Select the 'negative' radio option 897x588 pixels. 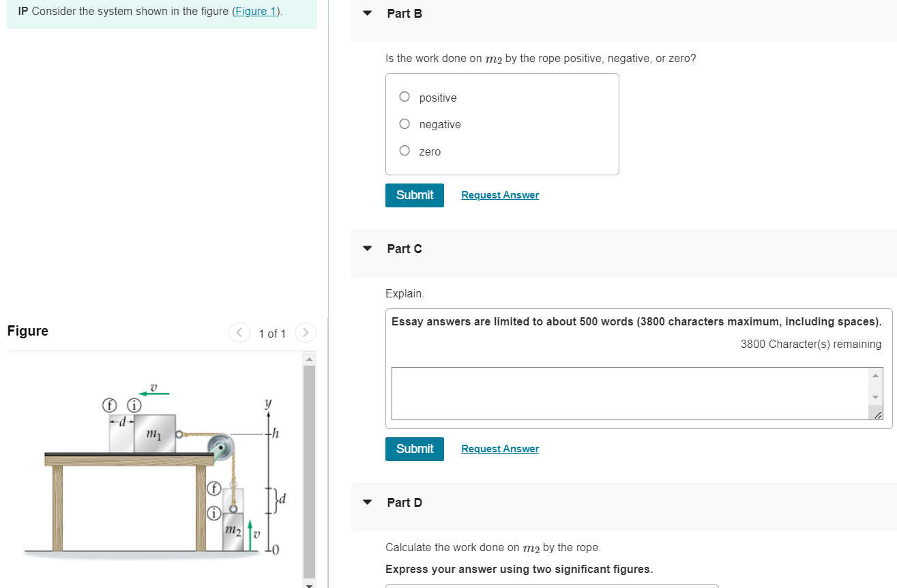[405, 124]
